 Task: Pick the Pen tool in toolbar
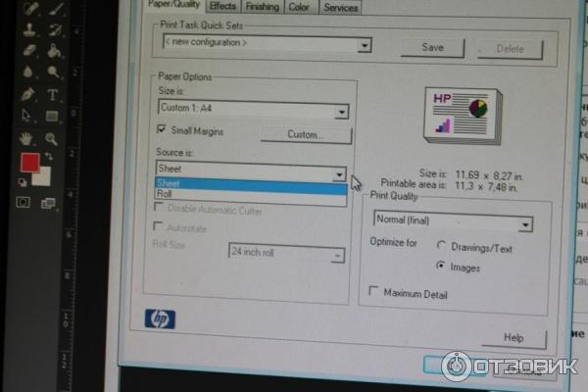28,94
